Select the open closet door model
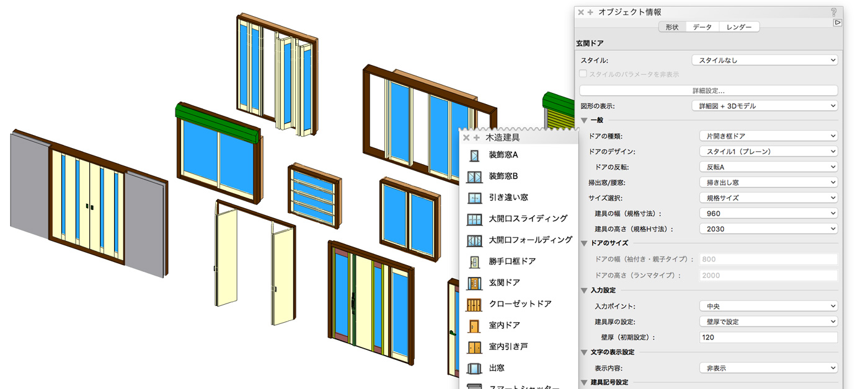 (x=254, y=263)
